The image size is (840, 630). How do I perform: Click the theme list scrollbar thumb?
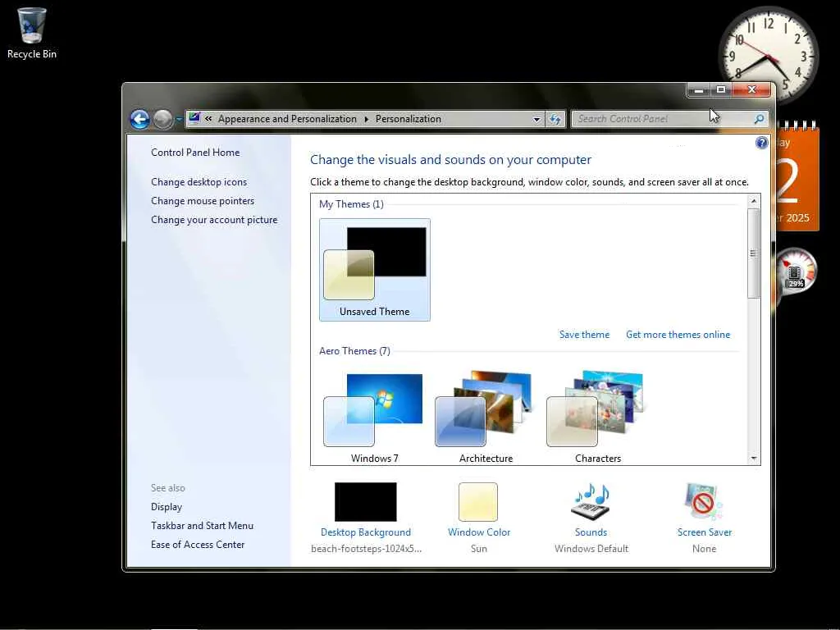(754, 253)
